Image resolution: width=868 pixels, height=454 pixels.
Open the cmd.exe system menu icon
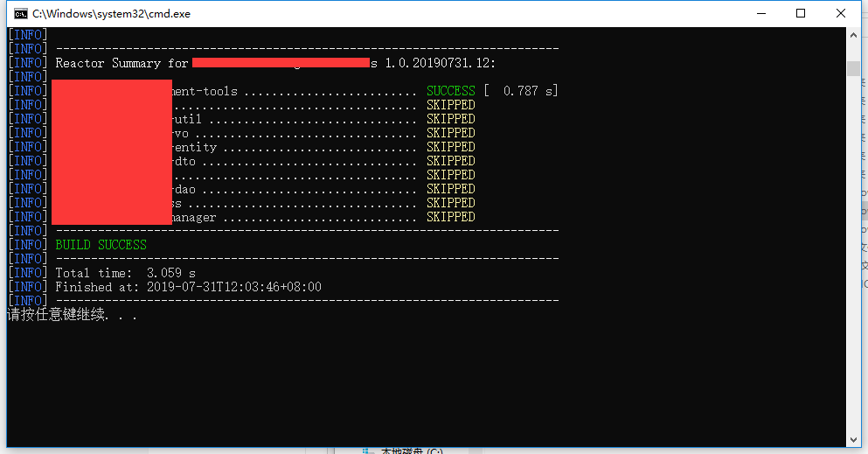tap(20, 13)
